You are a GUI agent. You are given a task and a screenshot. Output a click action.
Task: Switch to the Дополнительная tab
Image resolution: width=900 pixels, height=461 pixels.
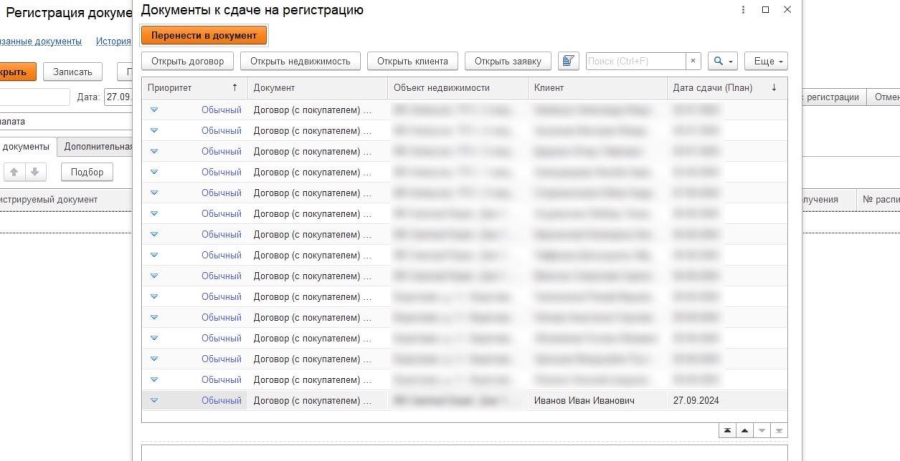(97, 146)
